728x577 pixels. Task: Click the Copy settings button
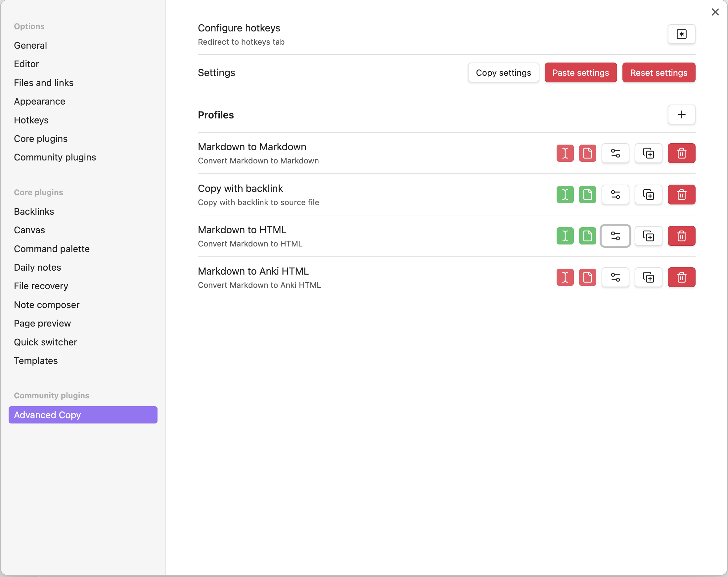point(503,72)
